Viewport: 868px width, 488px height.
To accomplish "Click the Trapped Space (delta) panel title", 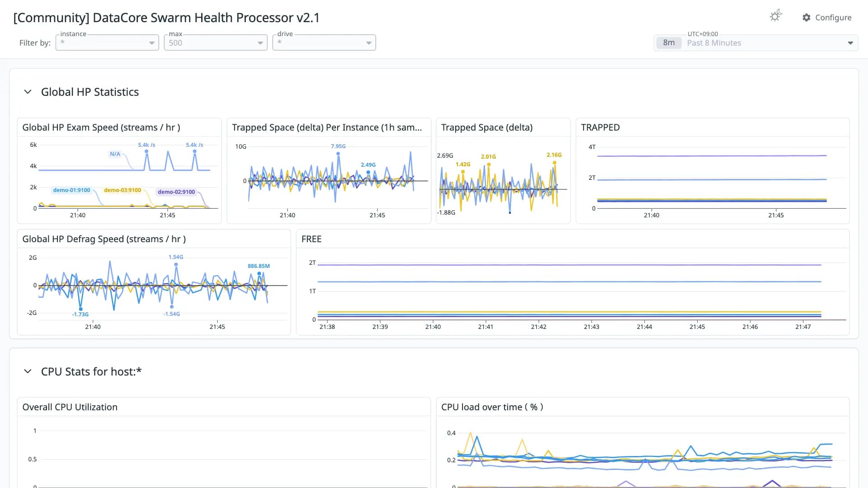I will click(x=487, y=127).
